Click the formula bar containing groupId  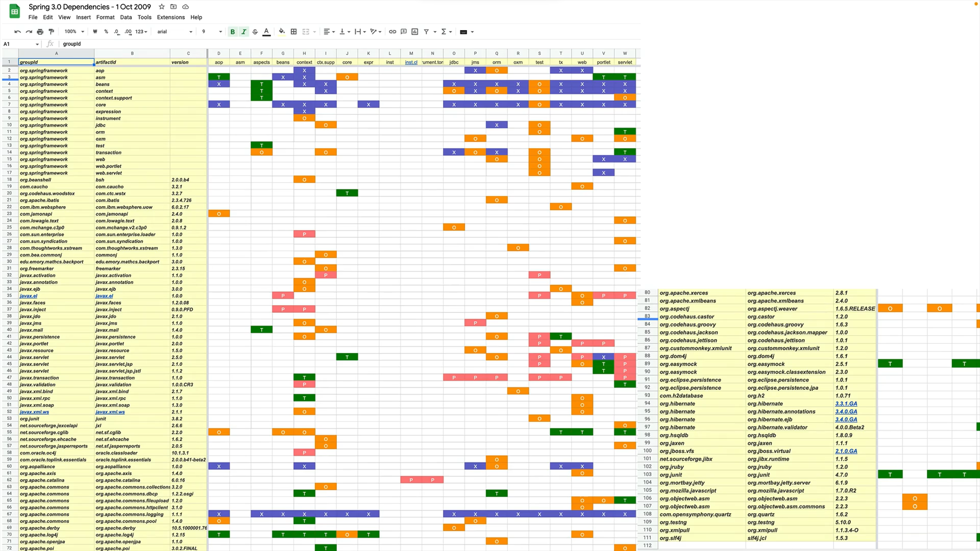click(x=349, y=44)
